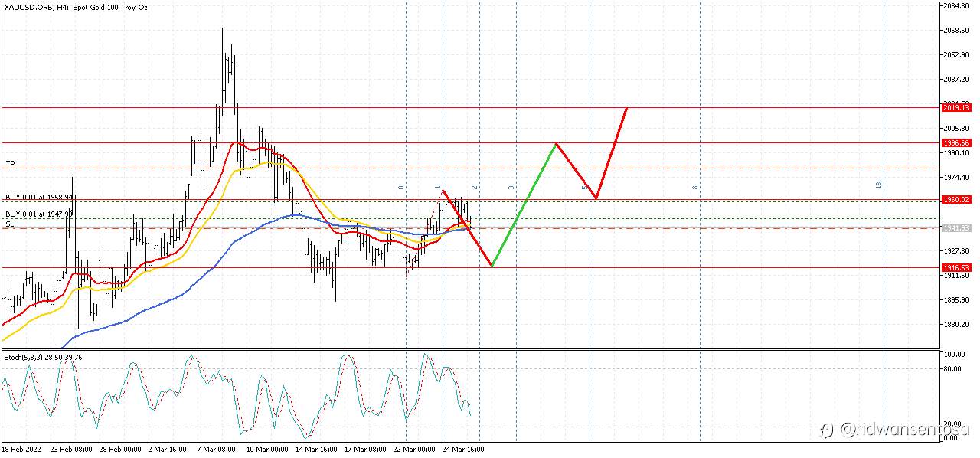Select the BUY 0.01 at 1958.94 label

[x=39, y=197]
